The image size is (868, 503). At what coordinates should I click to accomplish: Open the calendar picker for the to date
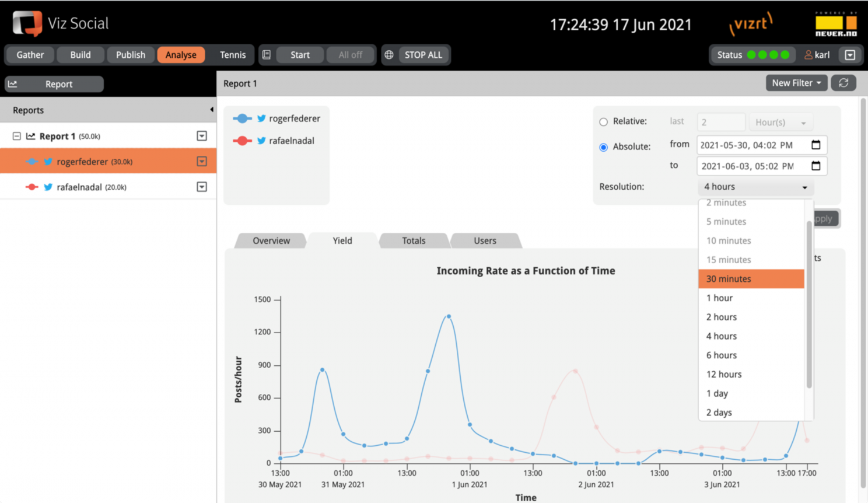tap(815, 166)
